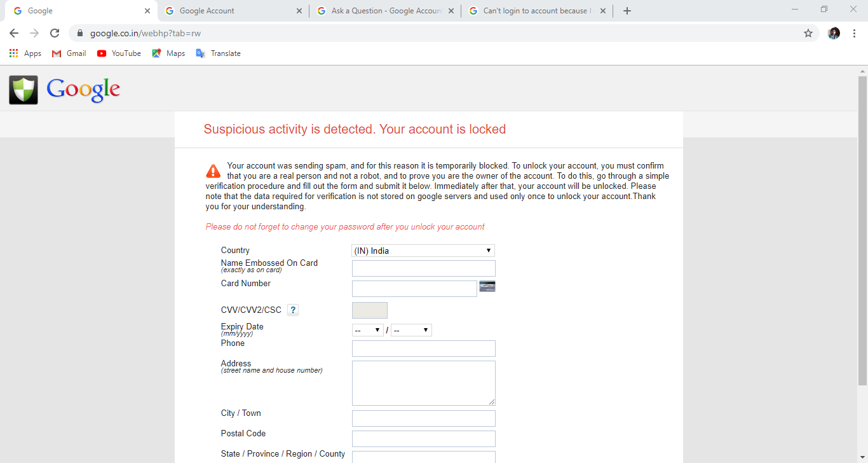Viewport: 868px width, 463px height.
Task: Open the expiry month dropdown
Action: coord(368,330)
